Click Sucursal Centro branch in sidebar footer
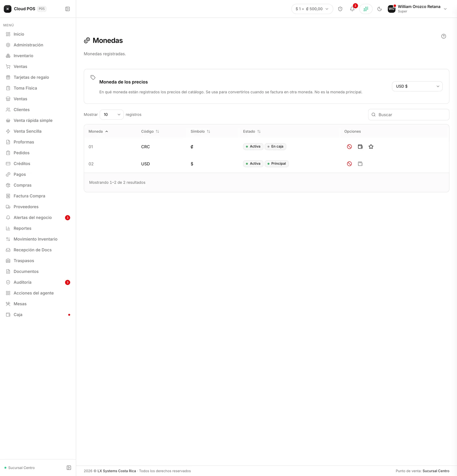 tap(20, 468)
